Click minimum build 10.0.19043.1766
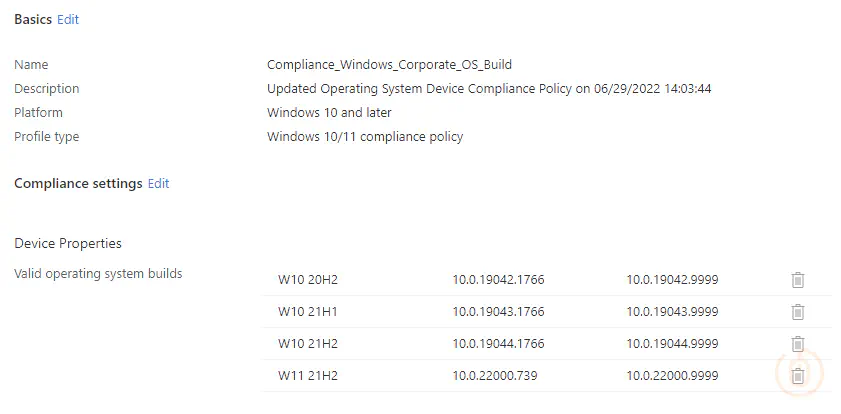Viewport: 841px width, 414px height. point(498,312)
